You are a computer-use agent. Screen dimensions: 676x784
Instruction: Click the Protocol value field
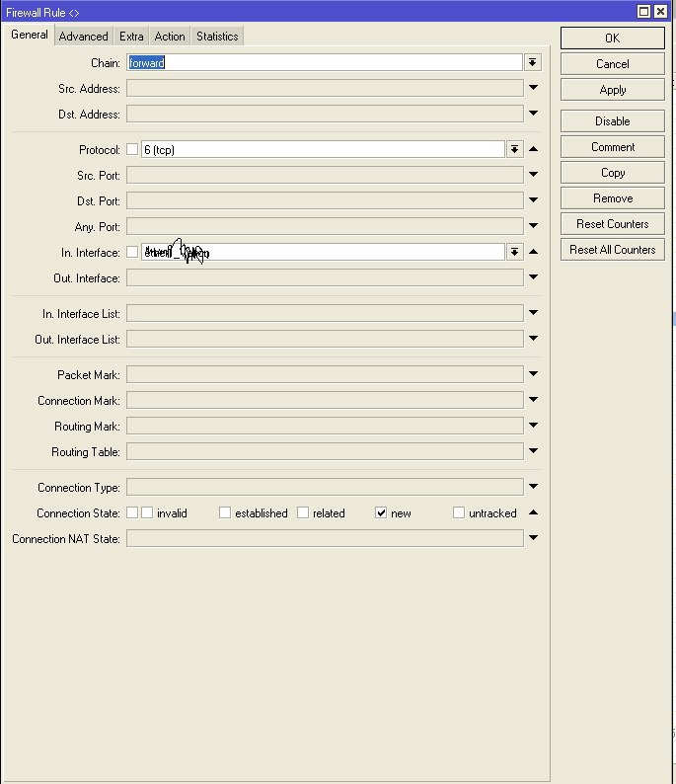coord(323,149)
